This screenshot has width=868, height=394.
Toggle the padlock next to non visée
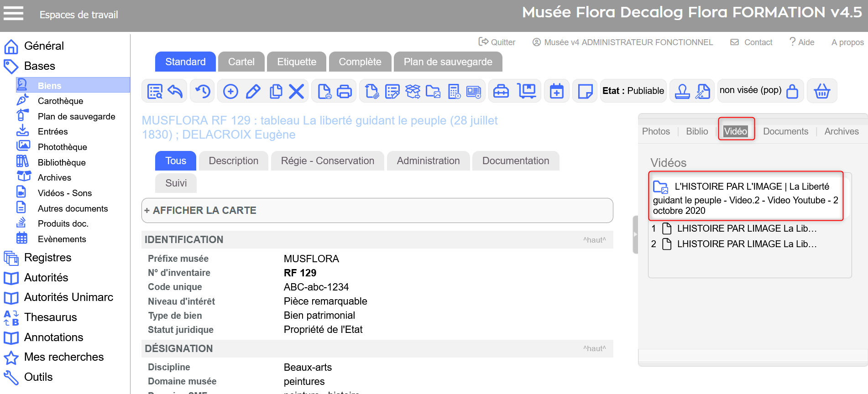point(792,91)
